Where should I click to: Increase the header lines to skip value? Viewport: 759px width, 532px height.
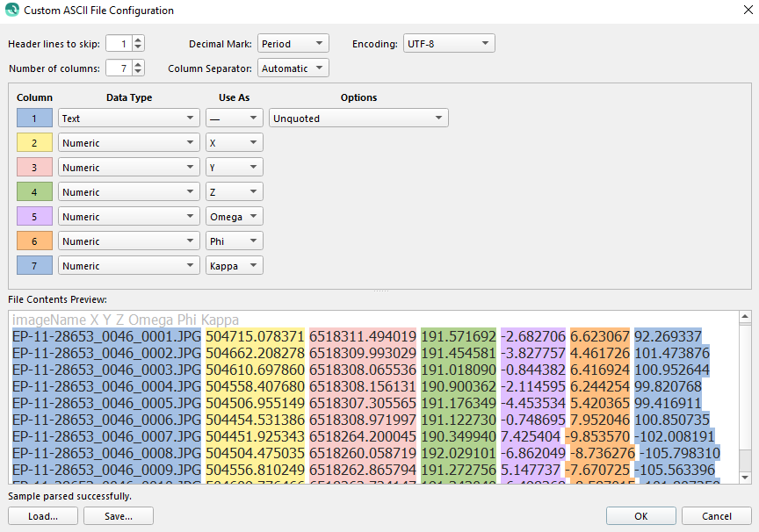(139, 40)
